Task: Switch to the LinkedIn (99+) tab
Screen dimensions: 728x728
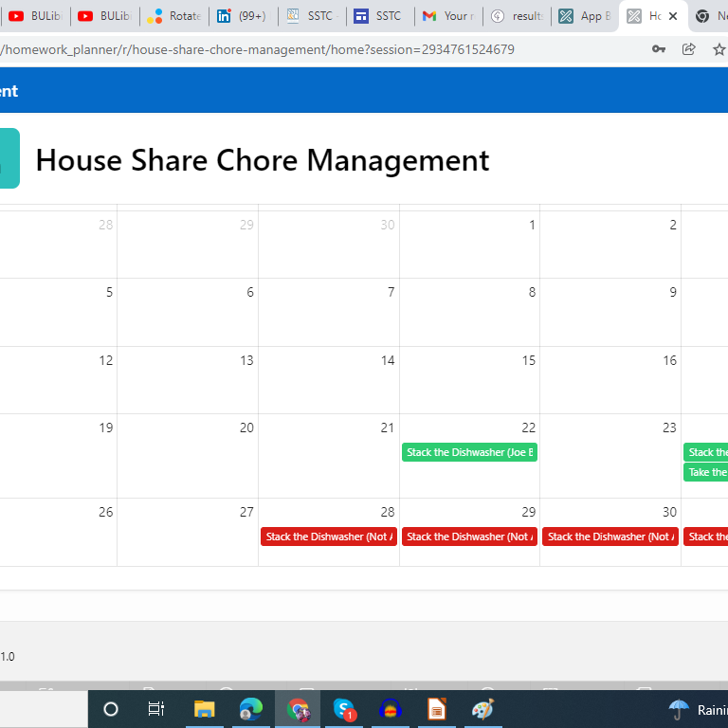Action: coord(243,16)
